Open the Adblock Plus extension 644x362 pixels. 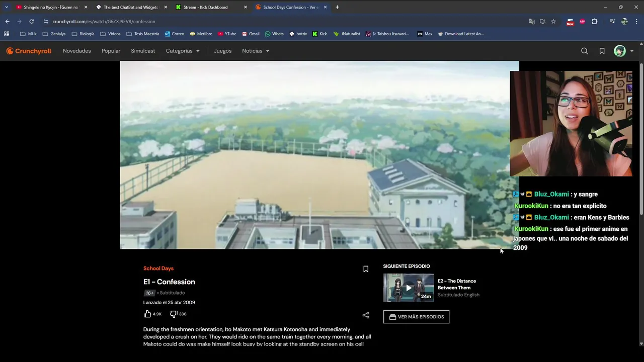tap(582, 22)
